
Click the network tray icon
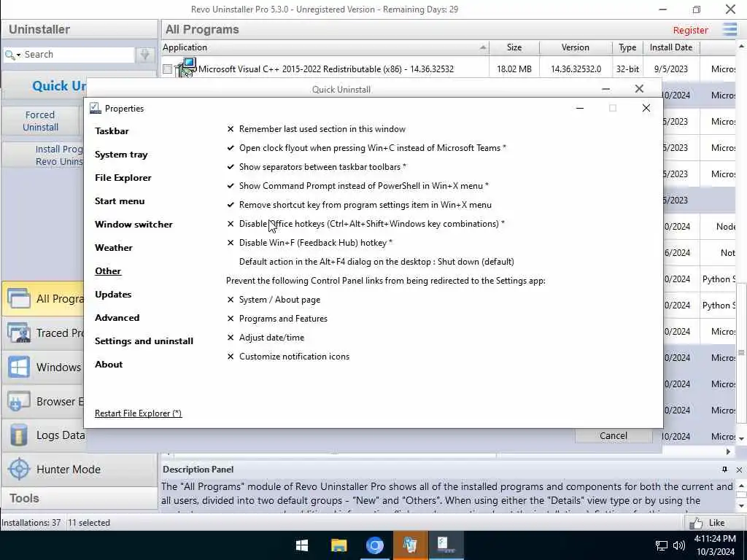(x=661, y=545)
